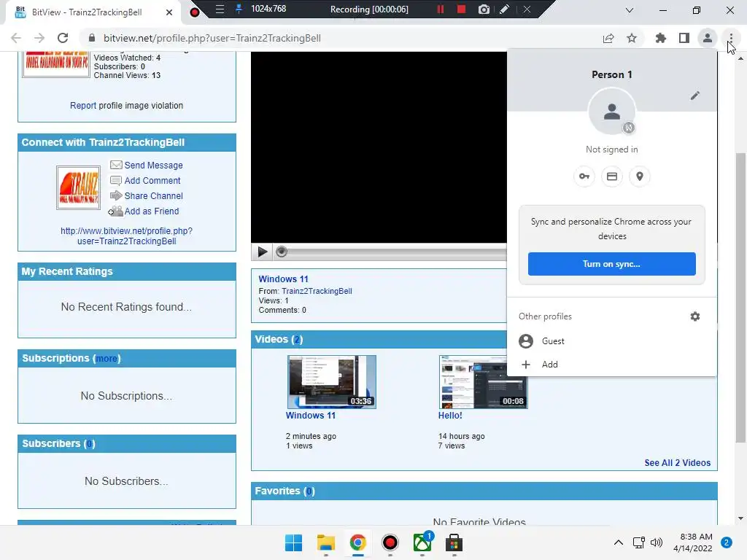Open the clock and date panel
This screenshot has height=560, width=747.
(x=693, y=542)
